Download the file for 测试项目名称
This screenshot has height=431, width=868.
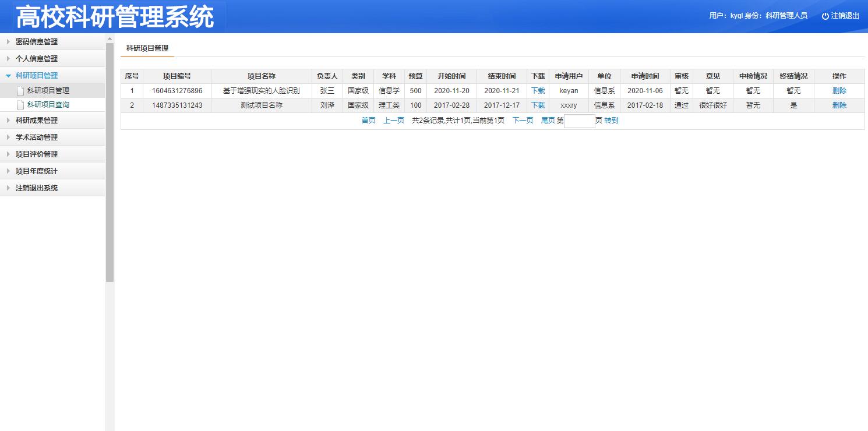point(538,105)
